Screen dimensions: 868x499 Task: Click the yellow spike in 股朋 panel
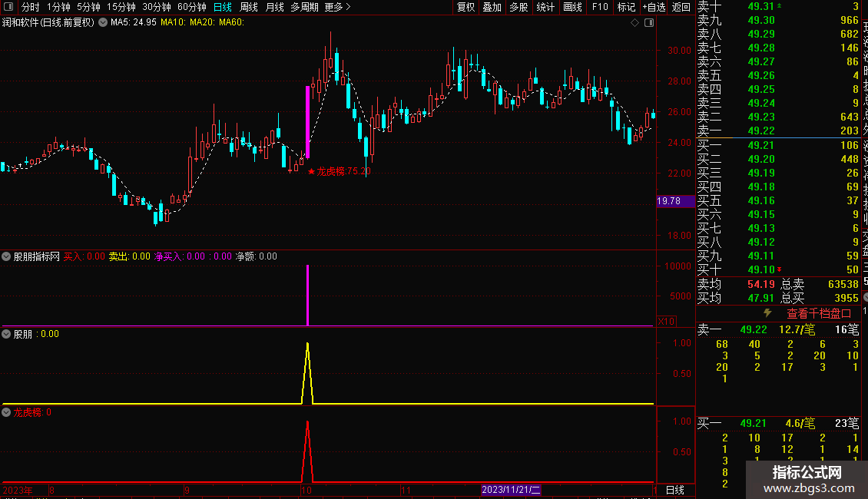[x=308, y=373]
